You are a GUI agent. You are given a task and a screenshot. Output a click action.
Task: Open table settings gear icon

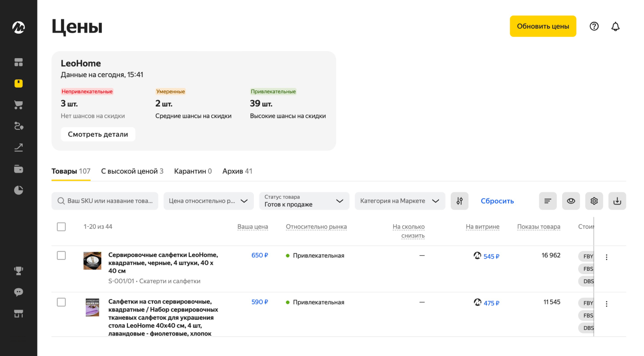pyautogui.click(x=594, y=201)
